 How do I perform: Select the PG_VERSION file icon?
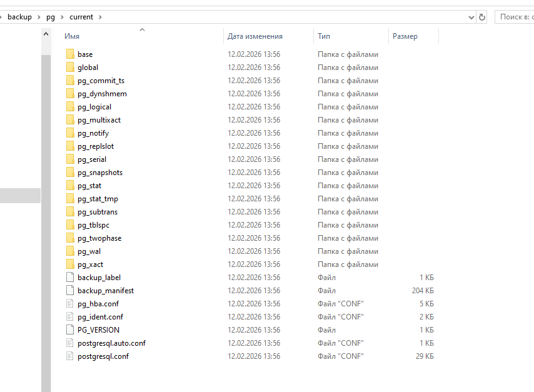click(70, 330)
